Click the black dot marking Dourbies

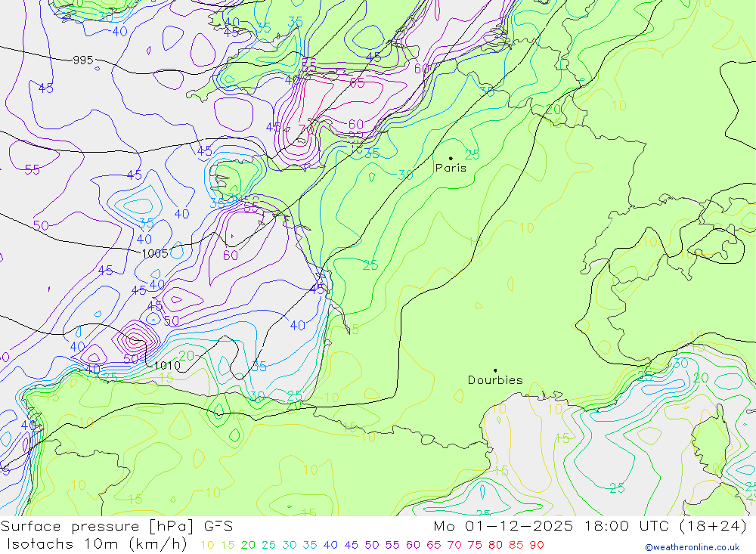point(495,370)
